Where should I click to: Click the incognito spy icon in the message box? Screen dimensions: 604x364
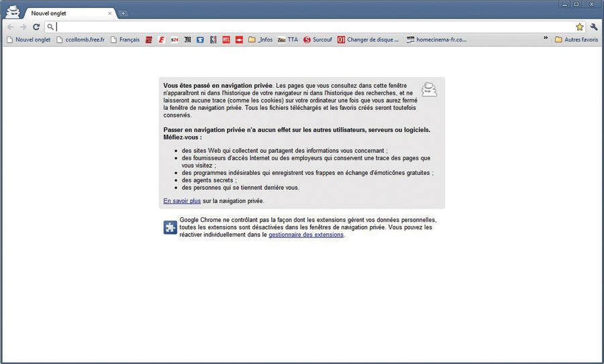pyautogui.click(x=429, y=90)
